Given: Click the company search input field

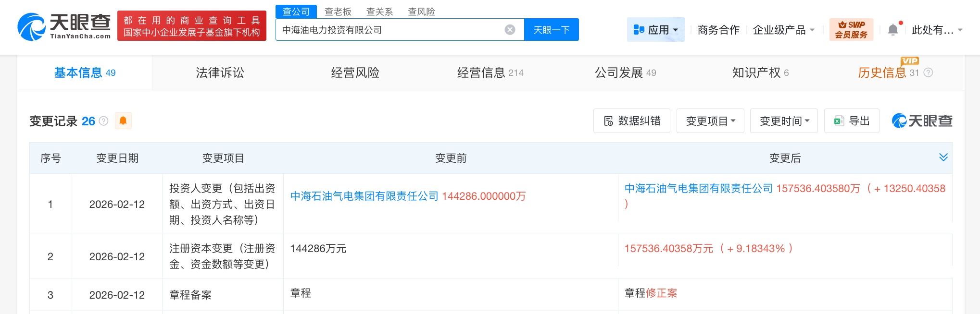Looking at the screenshot, I should pyautogui.click(x=389, y=30).
